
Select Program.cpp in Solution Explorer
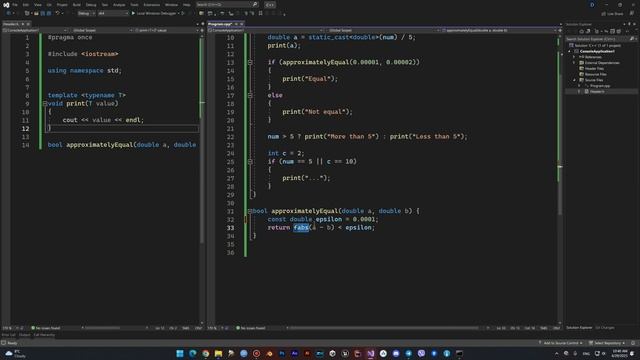point(599,86)
